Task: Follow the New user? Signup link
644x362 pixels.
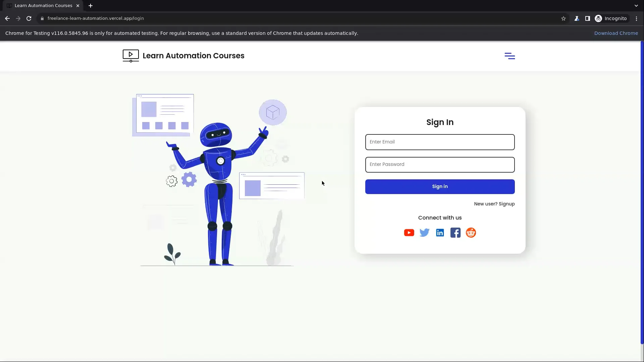Action: (x=494, y=204)
